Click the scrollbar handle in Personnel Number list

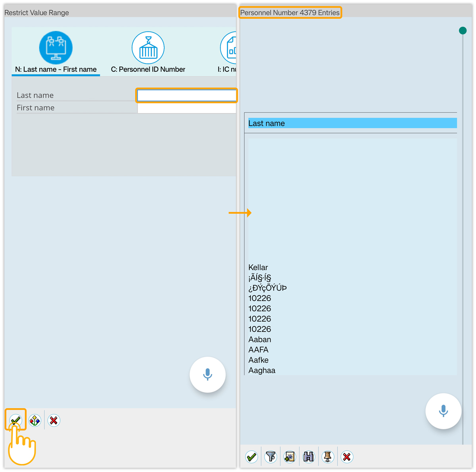(x=463, y=31)
